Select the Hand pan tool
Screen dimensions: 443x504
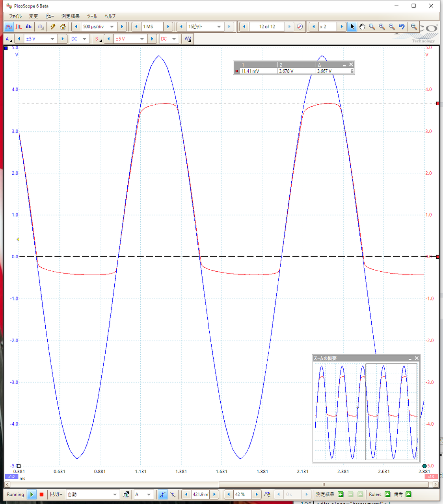coord(362,27)
